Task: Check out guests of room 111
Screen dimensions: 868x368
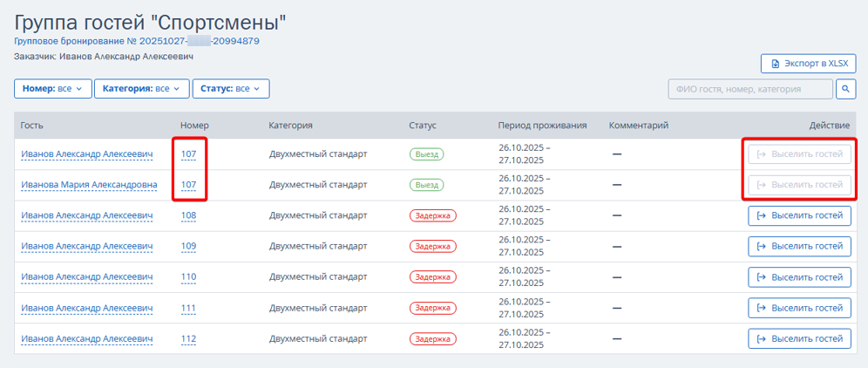Action: coord(799,308)
